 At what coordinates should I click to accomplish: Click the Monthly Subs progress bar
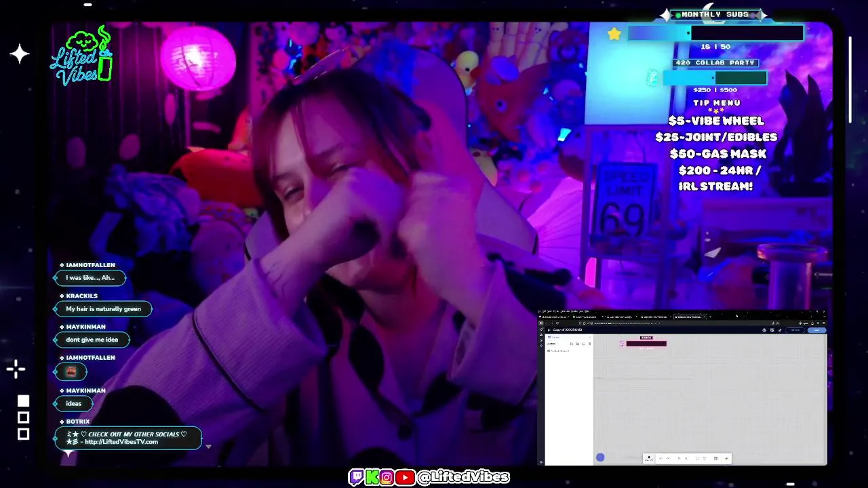tap(715, 33)
